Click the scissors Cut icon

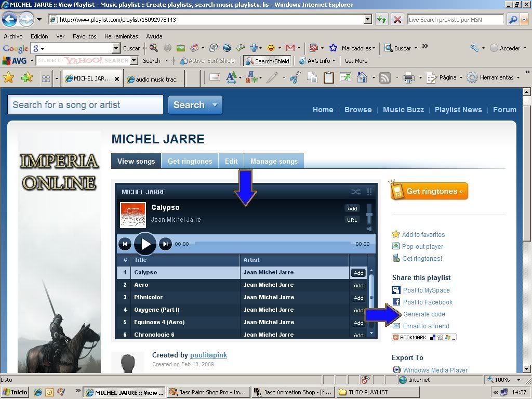295,78
